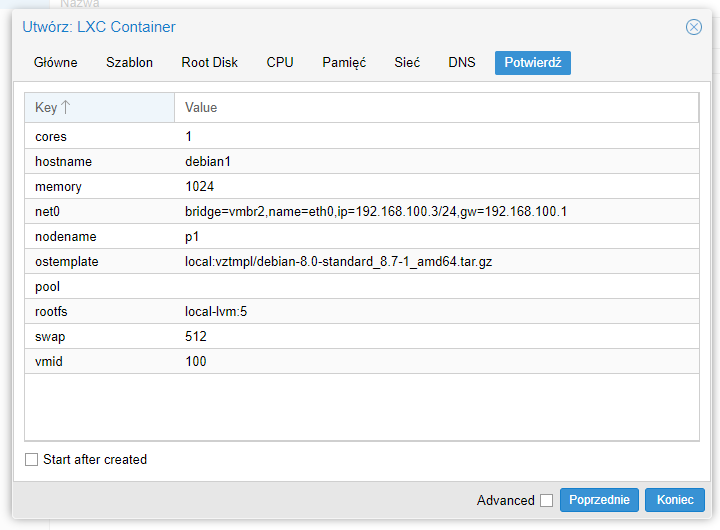The image size is (720, 530).
Task: Click the Value column header
Action: pyautogui.click(x=436, y=107)
